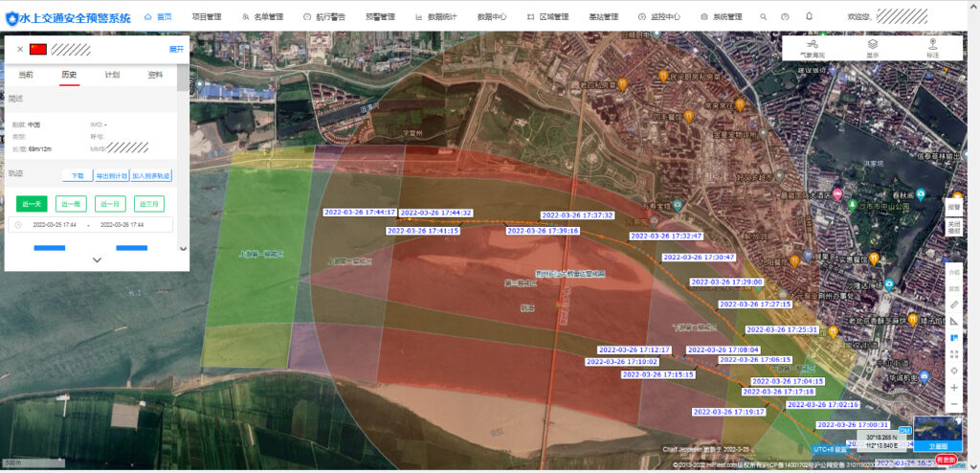
Task: Click the 有更新 red badge
Action: pos(946,460)
